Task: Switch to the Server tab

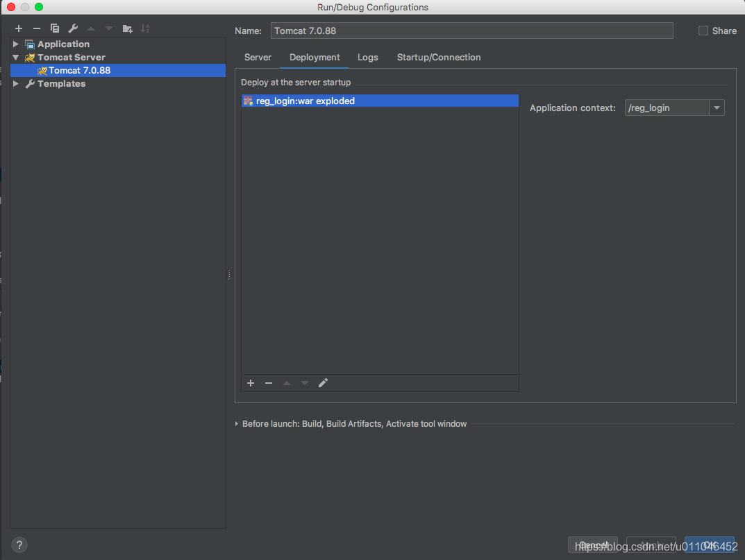Action: click(x=258, y=58)
